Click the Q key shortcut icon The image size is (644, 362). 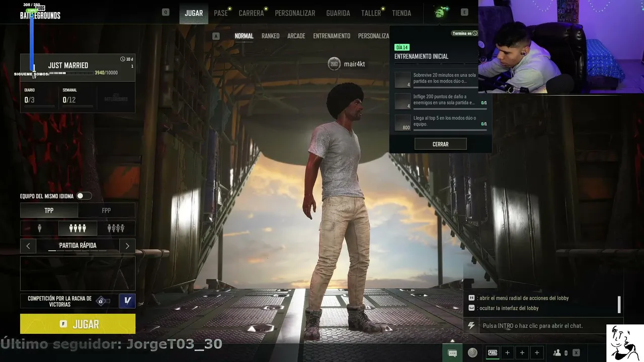pyautogui.click(x=166, y=12)
